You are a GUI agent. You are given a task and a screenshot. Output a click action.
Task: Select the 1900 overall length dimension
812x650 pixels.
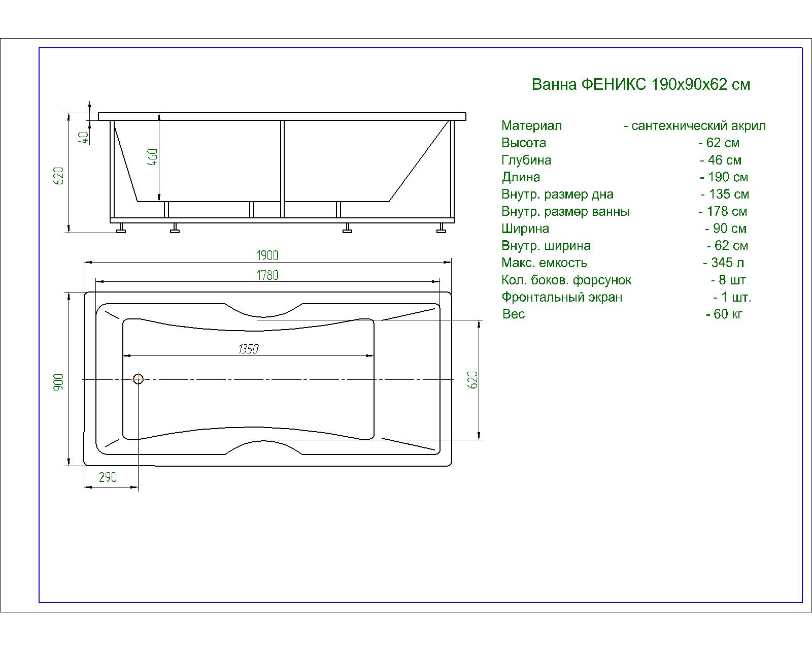[x=267, y=255]
